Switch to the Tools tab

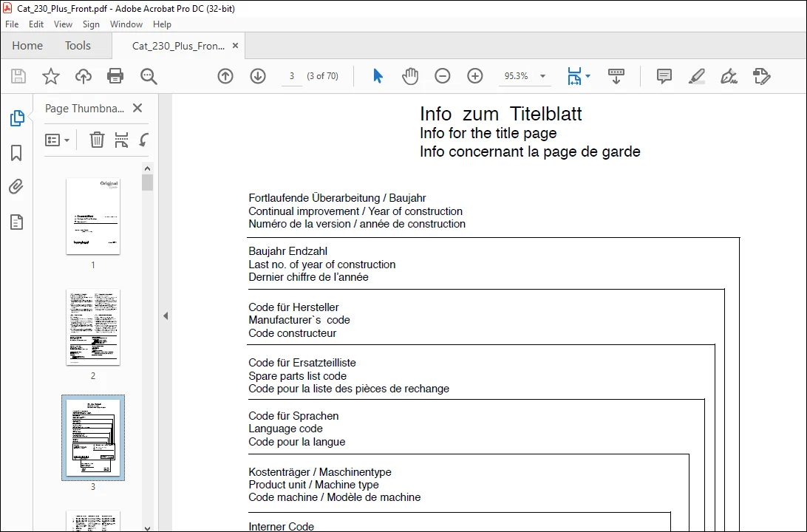coord(78,45)
